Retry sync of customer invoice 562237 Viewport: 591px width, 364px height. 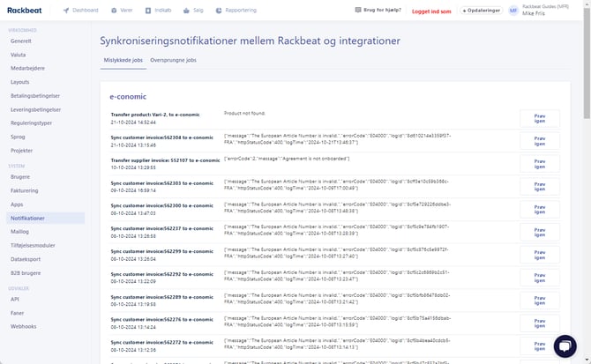click(539, 233)
